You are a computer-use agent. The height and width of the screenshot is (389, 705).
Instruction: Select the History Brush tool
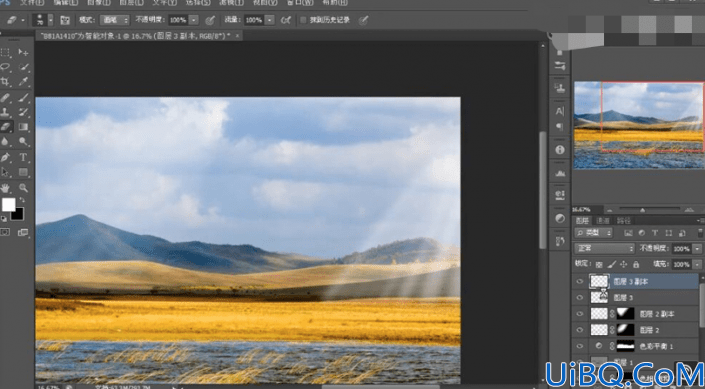(x=23, y=112)
